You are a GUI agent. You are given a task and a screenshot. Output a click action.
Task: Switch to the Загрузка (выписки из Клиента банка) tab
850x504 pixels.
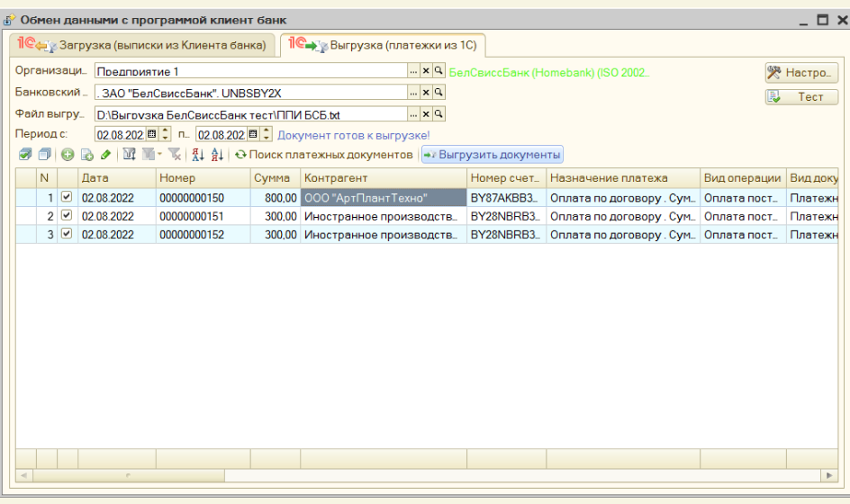coord(143,45)
